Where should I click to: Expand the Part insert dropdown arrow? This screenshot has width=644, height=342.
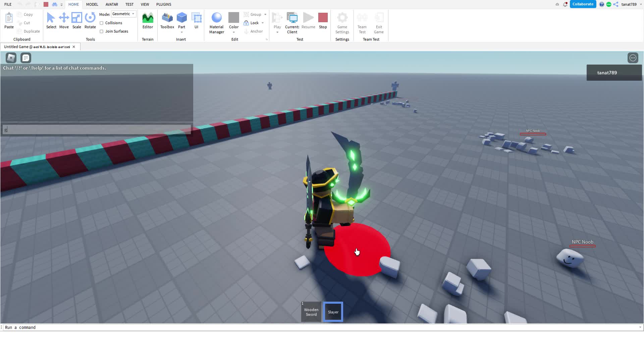182,33
